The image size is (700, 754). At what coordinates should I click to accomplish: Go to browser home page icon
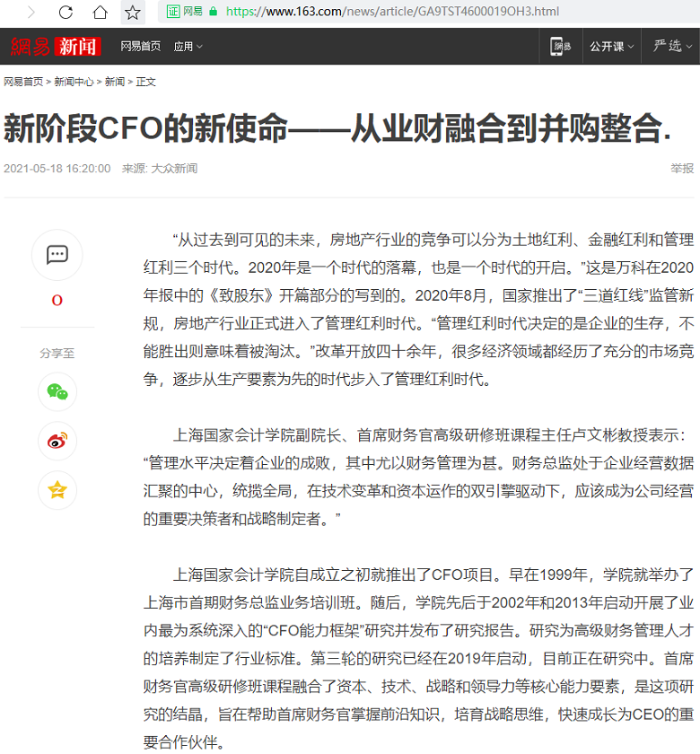click(100, 12)
